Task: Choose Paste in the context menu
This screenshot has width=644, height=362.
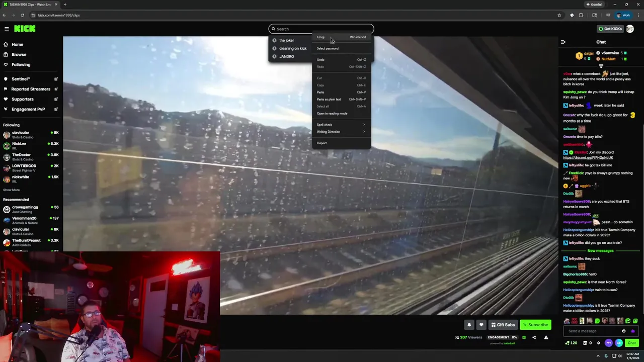Action: point(341,92)
